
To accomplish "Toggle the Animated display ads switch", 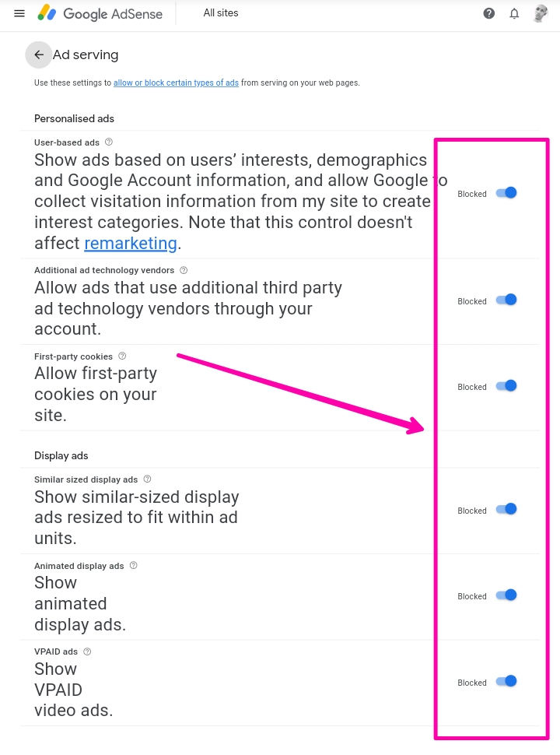I will 506,595.
